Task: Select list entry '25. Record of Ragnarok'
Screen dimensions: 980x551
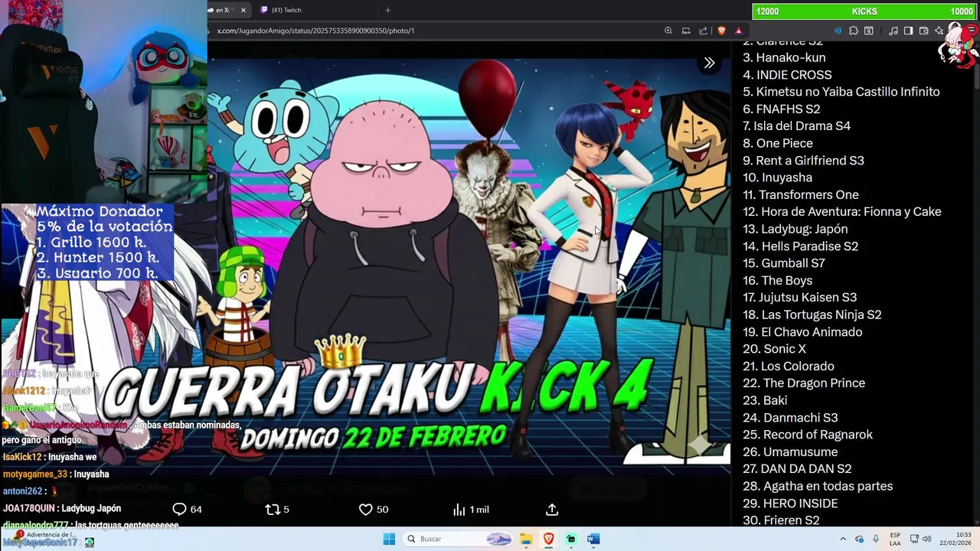Action: pyautogui.click(x=808, y=435)
